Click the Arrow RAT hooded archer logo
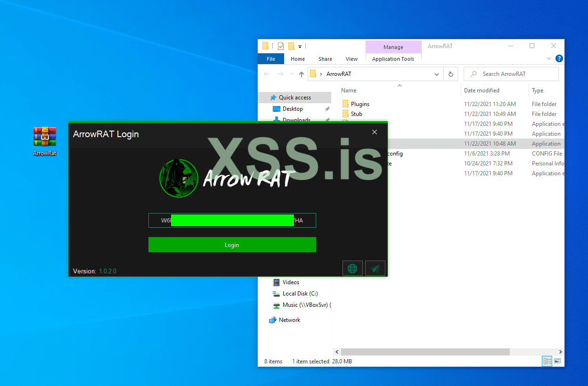 (x=180, y=178)
